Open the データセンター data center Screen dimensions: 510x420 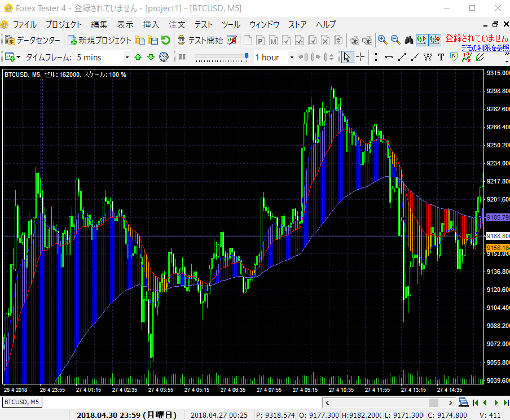(x=33, y=41)
